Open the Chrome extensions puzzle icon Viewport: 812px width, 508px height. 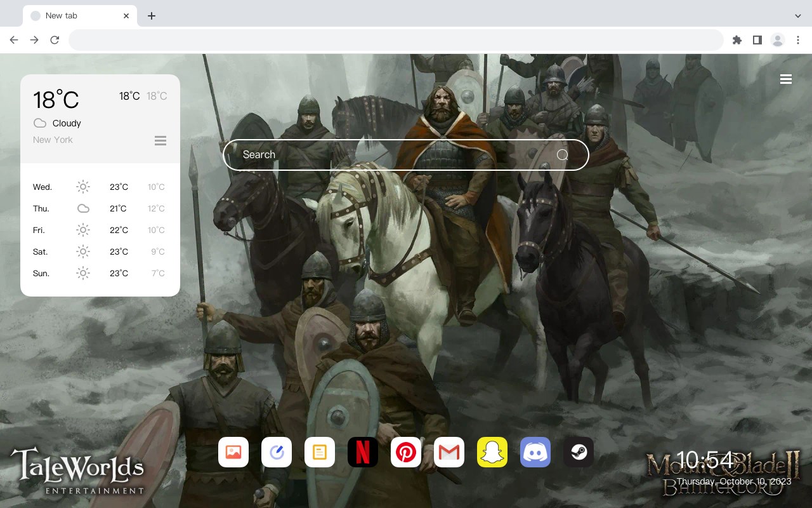tap(737, 40)
